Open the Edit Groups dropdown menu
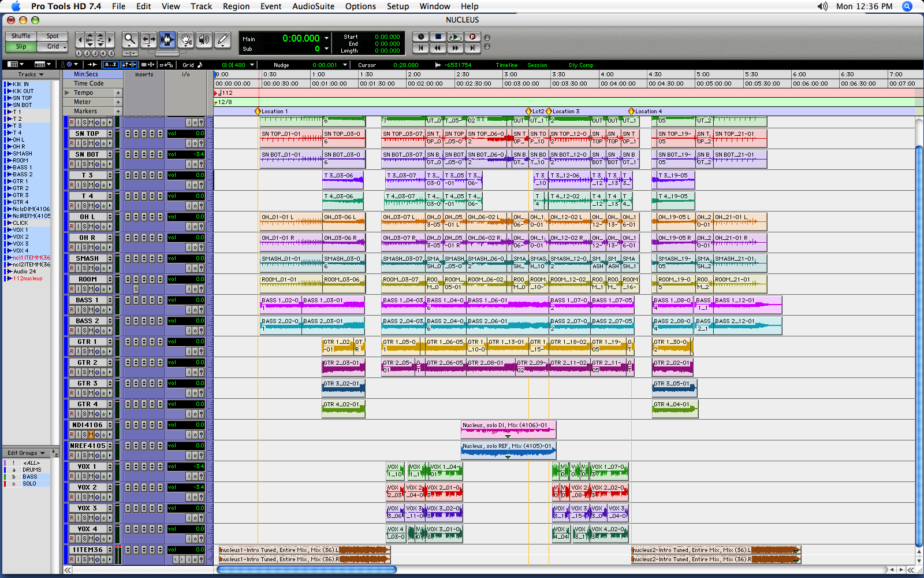This screenshot has width=924, height=578. 26,453
